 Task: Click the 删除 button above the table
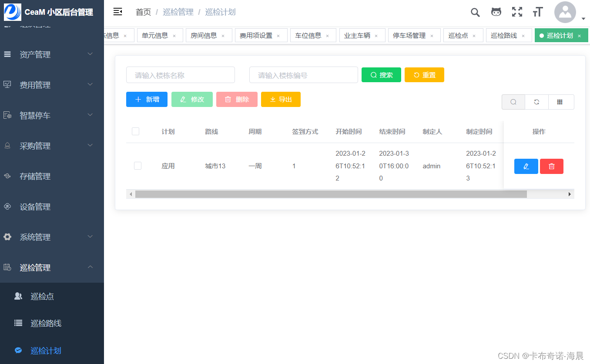(x=237, y=99)
